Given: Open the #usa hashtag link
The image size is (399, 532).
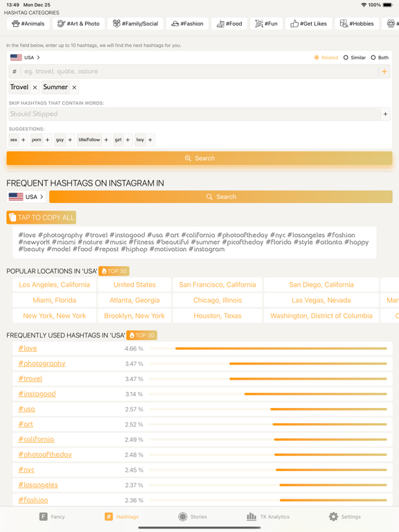Looking at the screenshot, I should point(26,409).
